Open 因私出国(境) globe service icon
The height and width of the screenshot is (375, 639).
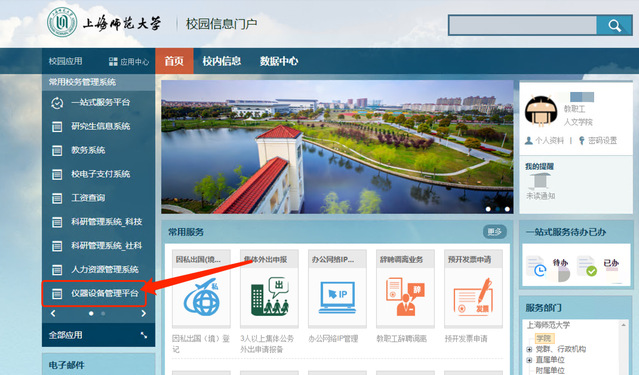pos(201,297)
